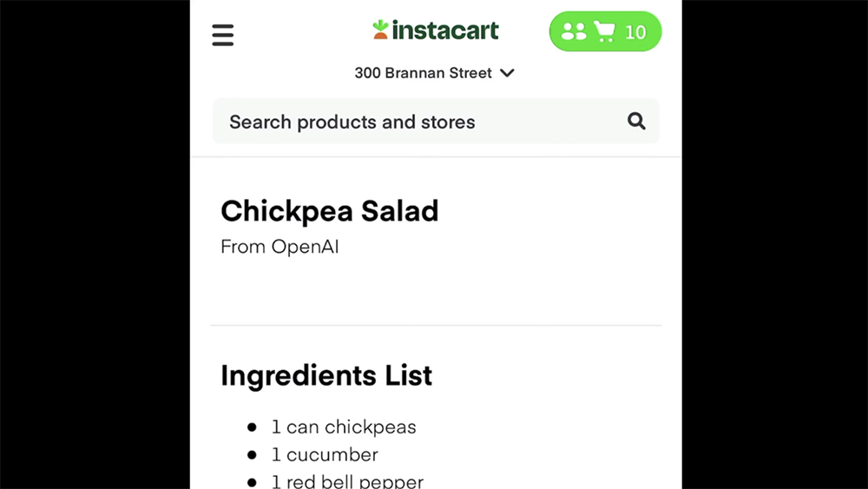868x489 pixels.
Task: Click the Instacart wordmark text
Action: pos(445,30)
